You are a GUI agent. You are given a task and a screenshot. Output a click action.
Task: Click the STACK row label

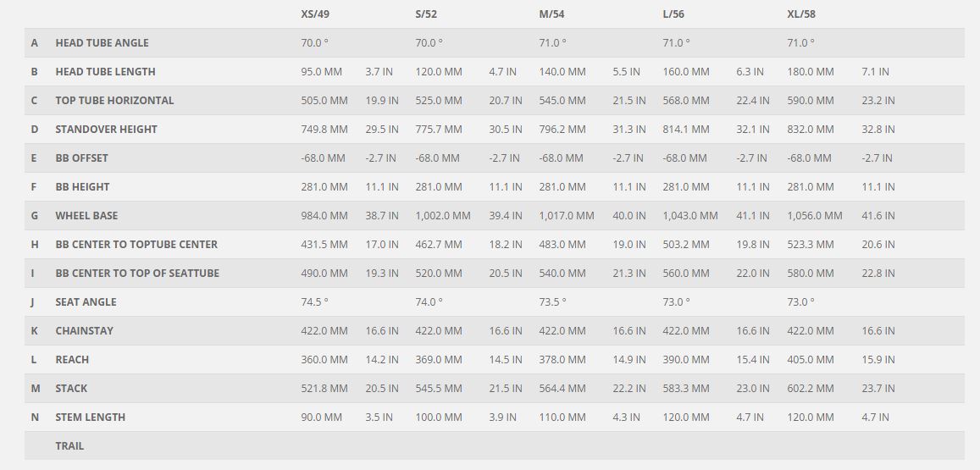point(71,389)
